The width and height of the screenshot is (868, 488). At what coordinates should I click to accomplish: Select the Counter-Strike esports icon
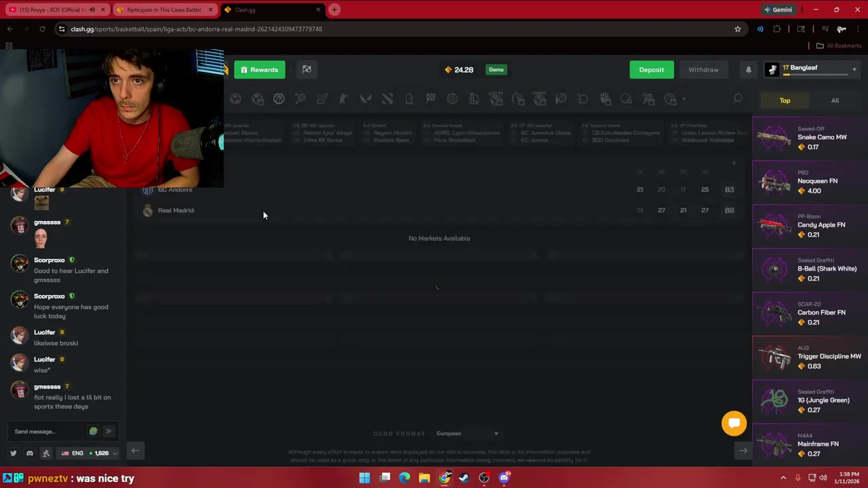pyautogui.click(x=344, y=99)
